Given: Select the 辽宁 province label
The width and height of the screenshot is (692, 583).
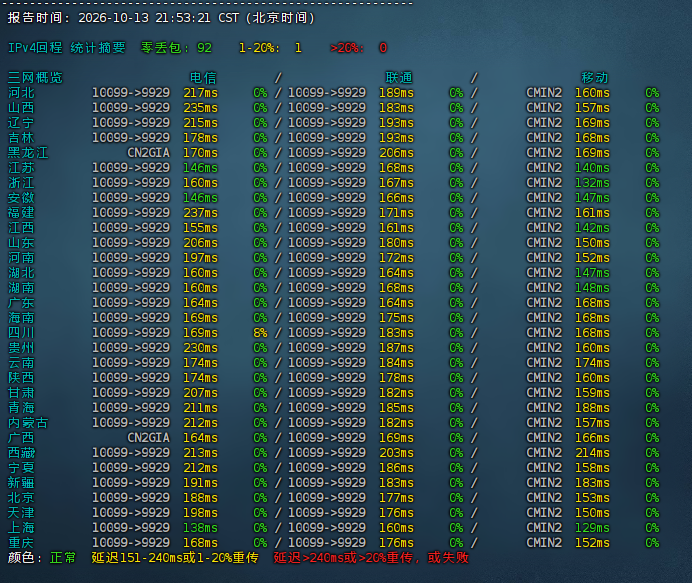Looking at the screenshot, I should [21, 123].
